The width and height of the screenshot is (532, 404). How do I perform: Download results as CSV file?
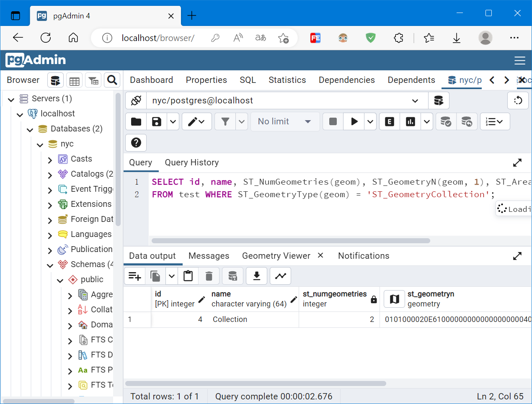(x=257, y=276)
